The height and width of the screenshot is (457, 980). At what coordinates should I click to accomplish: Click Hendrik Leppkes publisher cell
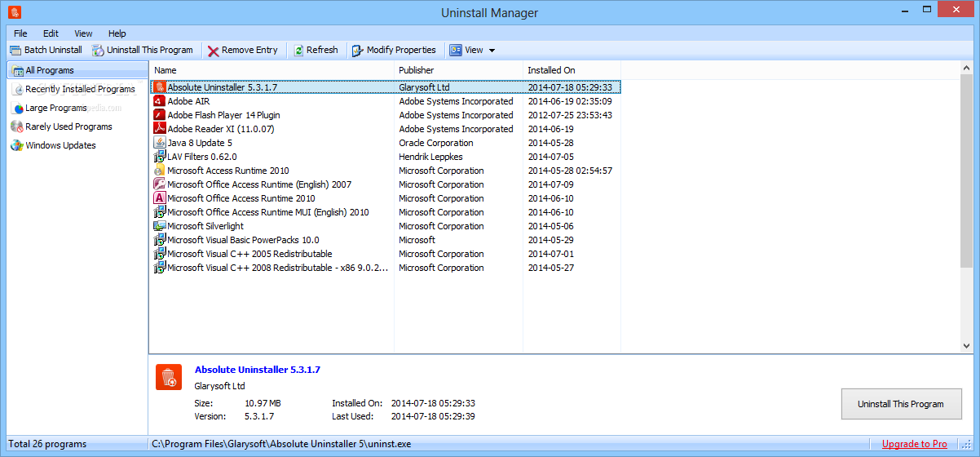tap(430, 157)
